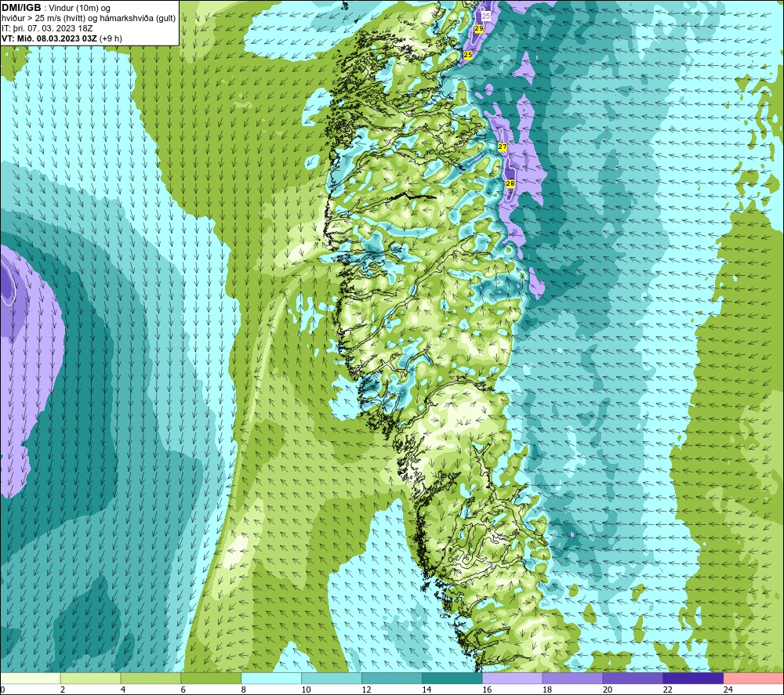Click the white-boxed 25 gust contour label

tap(486, 16)
